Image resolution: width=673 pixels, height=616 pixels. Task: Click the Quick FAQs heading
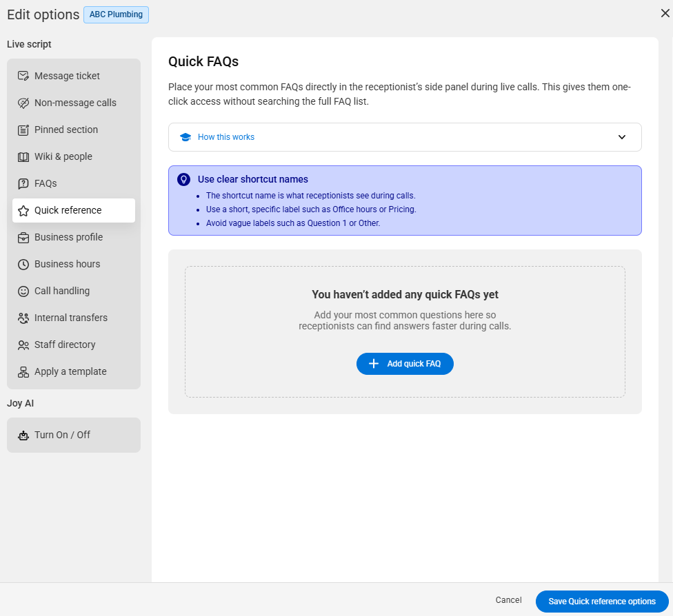pos(203,62)
